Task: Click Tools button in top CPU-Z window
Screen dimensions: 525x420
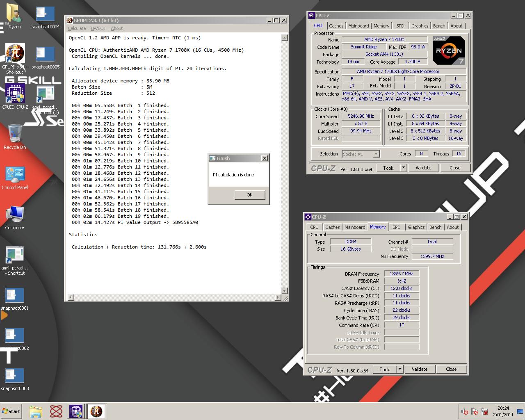Action: coord(388,168)
